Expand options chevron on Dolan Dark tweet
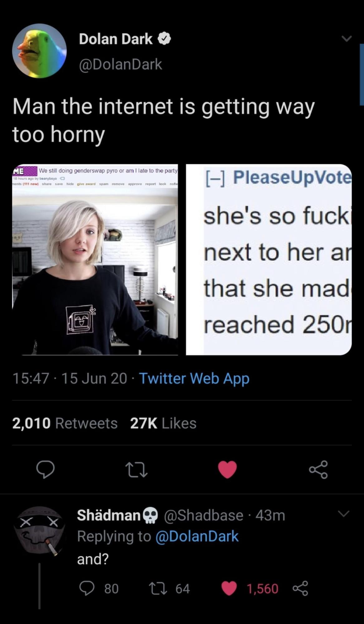364x624 pixels. click(346, 38)
